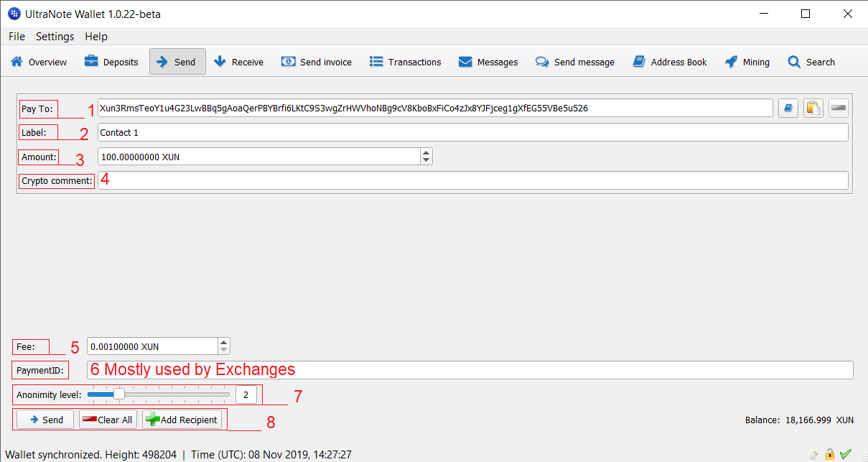Open the Help menu
This screenshot has width=868, height=462.
tap(96, 37)
